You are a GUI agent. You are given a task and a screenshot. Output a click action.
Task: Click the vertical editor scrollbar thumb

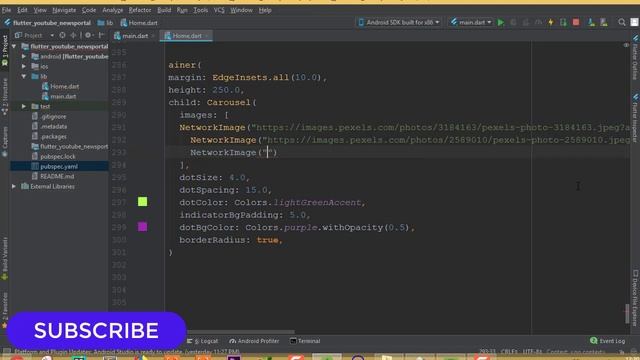coord(627,313)
